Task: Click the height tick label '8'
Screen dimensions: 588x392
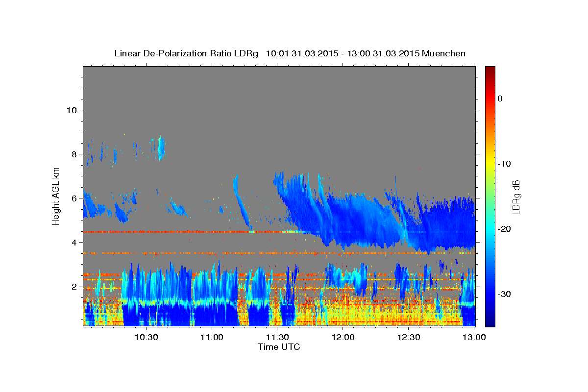Action: (x=74, y=154)
